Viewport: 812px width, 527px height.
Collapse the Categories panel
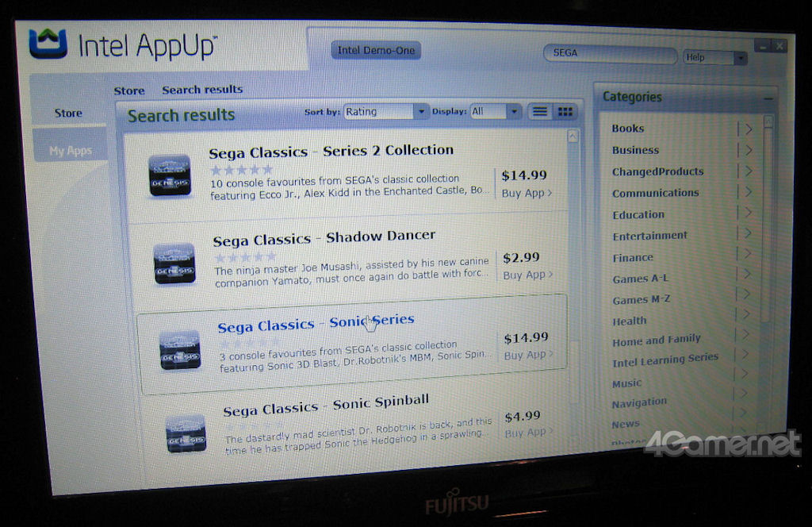pyautogui.click(x=768, y=98)
